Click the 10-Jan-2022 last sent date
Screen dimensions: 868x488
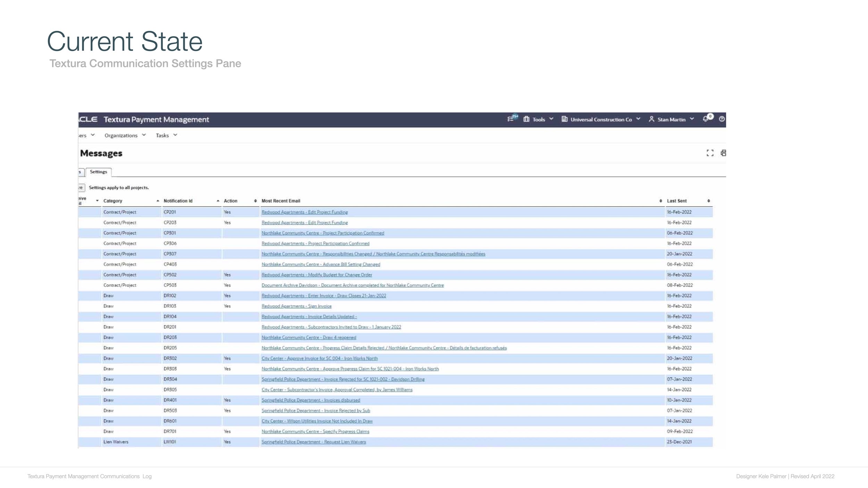[679, 400]
